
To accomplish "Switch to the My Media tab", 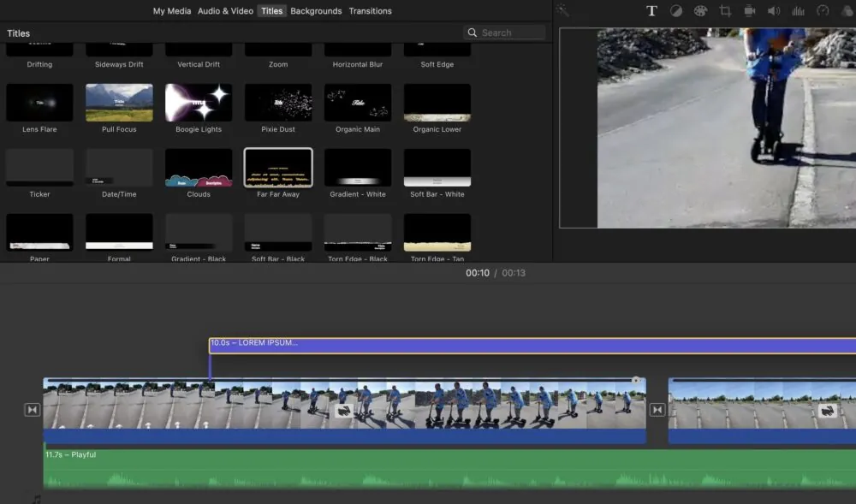I will point(172,11).
